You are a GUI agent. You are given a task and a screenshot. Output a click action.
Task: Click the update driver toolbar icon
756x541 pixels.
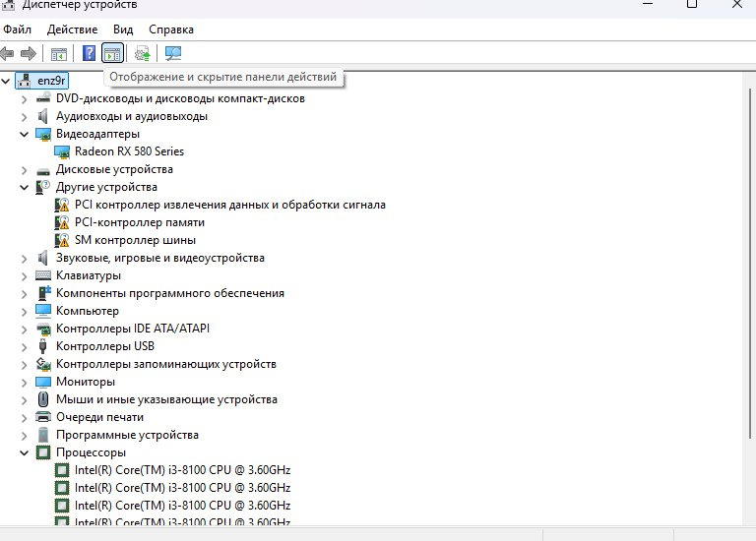coord(143,53)
